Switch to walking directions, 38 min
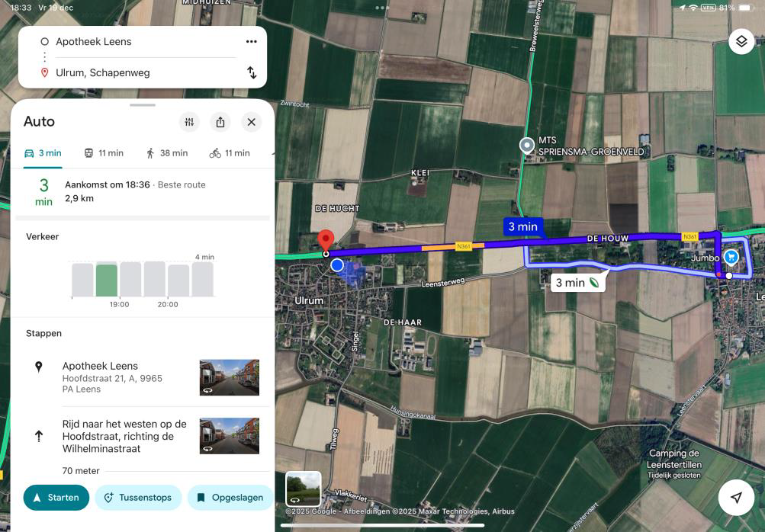Screen dimensions: 765x532 pyautogui.click(x=166, y=153)
